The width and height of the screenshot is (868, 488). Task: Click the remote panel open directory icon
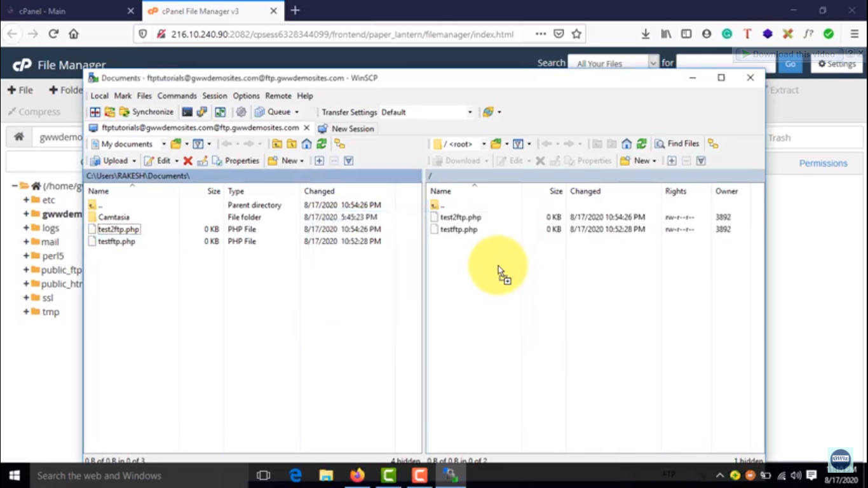pos(496,144)
